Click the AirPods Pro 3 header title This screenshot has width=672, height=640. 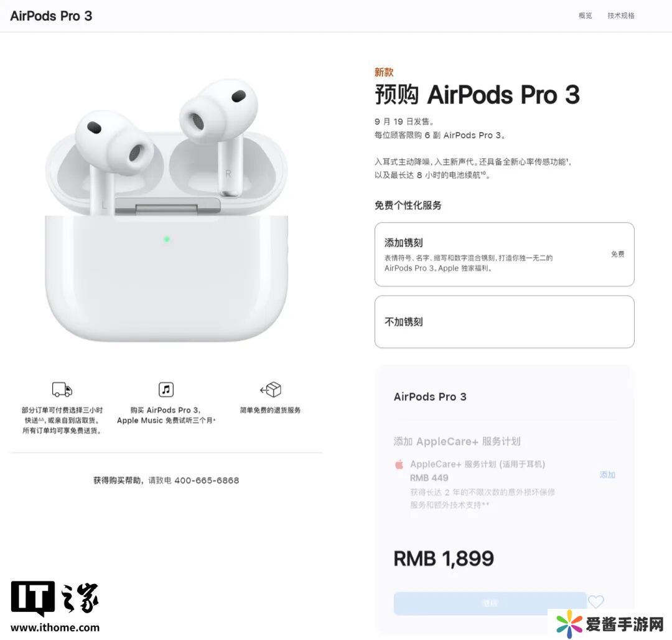point(51,16)
